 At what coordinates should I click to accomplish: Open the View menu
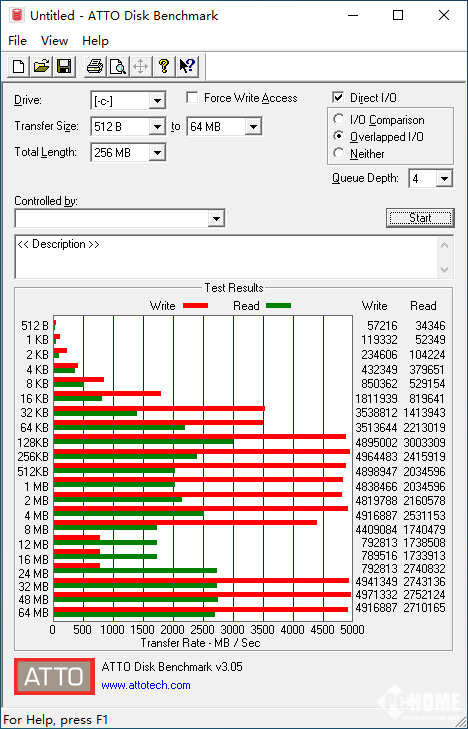point(54,41)
